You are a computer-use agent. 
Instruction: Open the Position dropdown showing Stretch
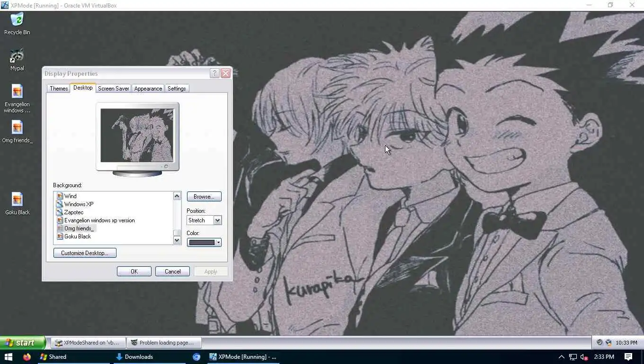coord(204,220)
